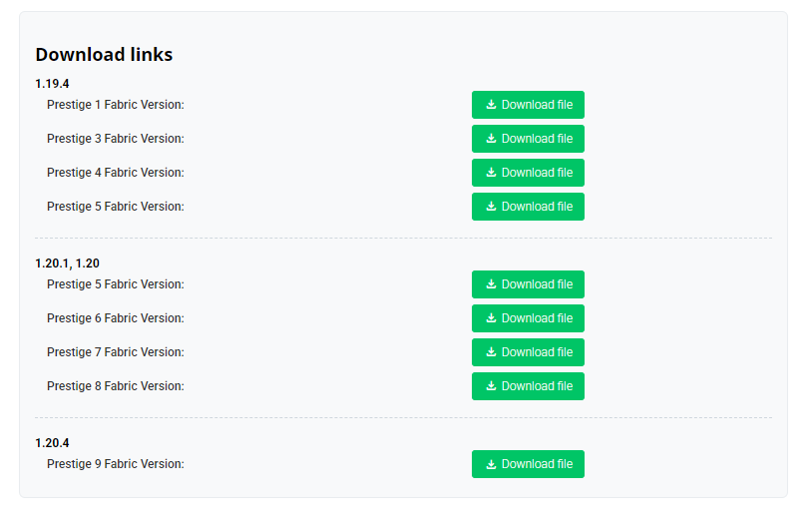812x530 pixels.
Task: Click the 'Download links' heading
Action: [104, 55]
